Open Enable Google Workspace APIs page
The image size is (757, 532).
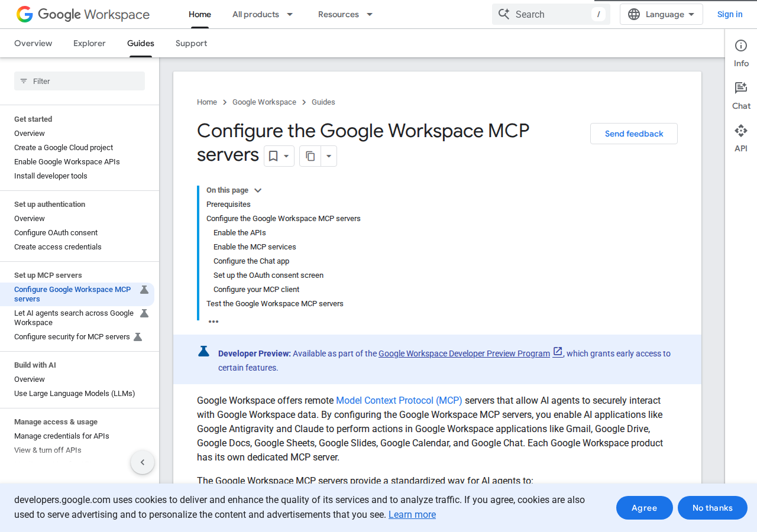tap(67, 162)
